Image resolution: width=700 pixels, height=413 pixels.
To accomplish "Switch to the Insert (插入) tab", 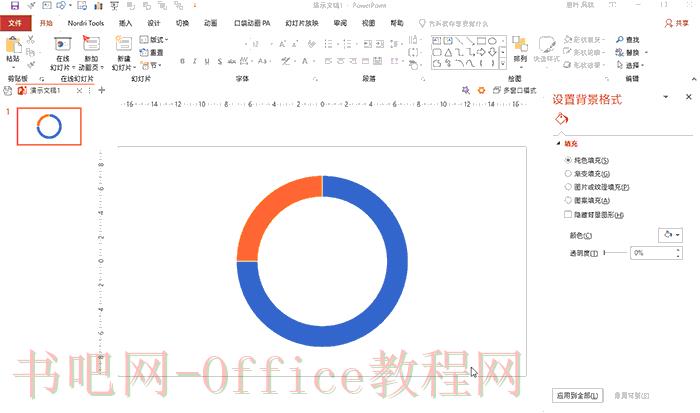I will (125, 23).
